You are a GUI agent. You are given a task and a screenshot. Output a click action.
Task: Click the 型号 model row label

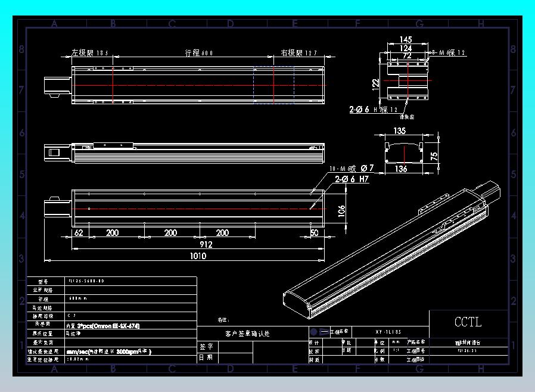click(x=43, y=281)
